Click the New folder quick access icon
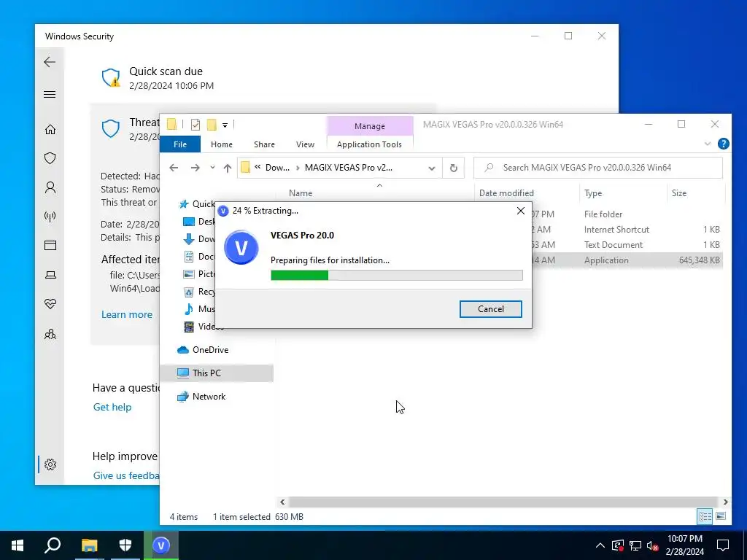Screen dimensions: 747x560 (212, 125)
